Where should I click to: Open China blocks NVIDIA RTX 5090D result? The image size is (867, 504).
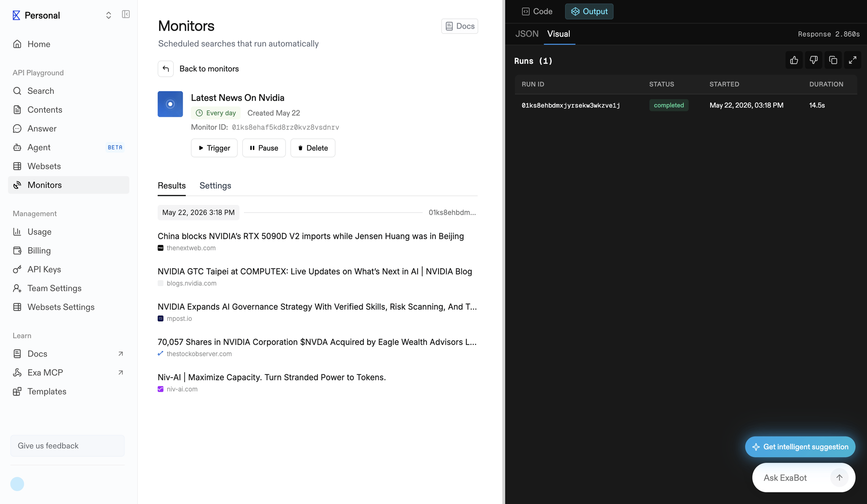(311, 236)
